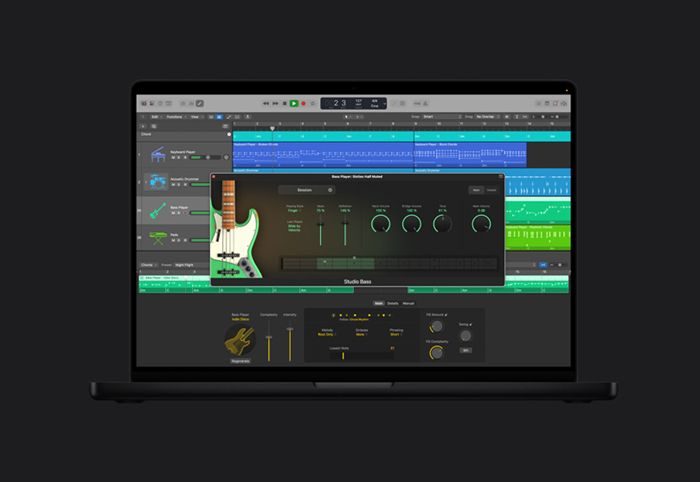Start playback with the green Play button

(x=294, y=104)
